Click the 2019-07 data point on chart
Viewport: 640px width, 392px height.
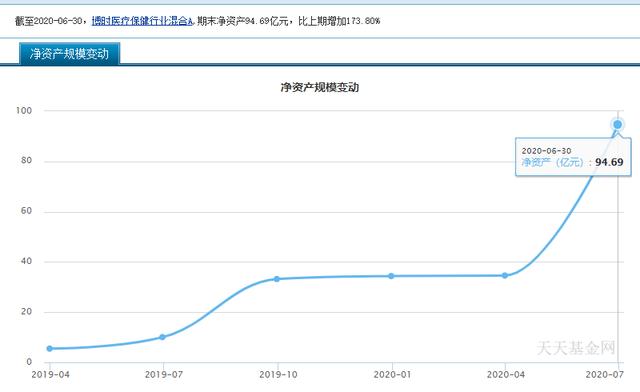click(162, 337)
